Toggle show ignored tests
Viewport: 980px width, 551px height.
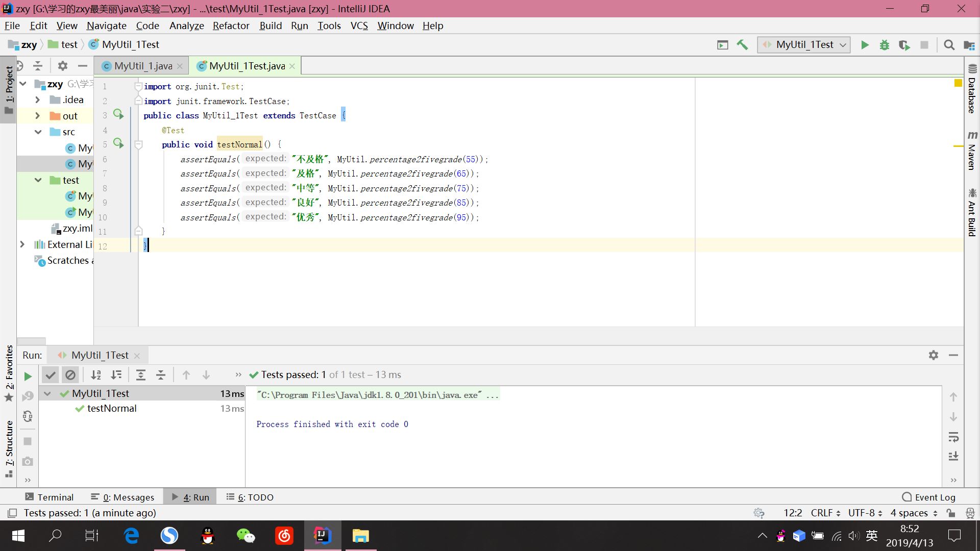[70, 375]
